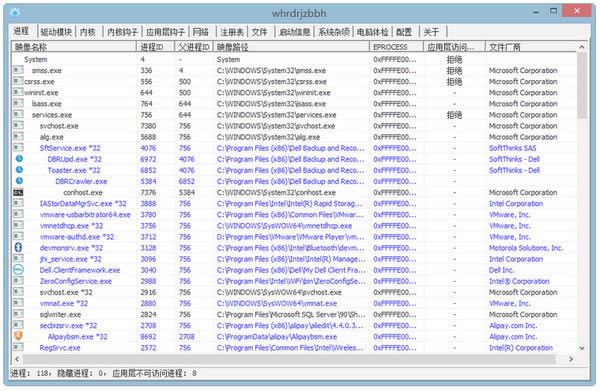Click the path C:\WINDOWS\System32\conhost.exe

[276, 192]
